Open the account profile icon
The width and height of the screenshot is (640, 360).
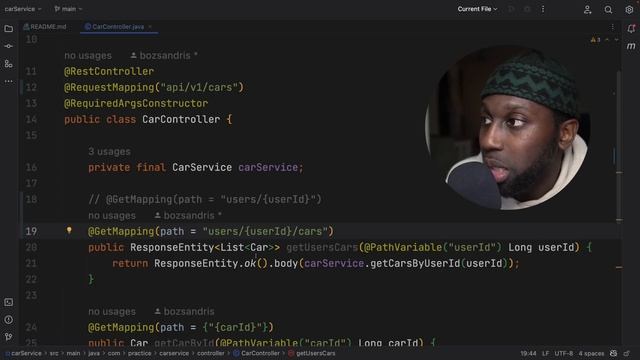click(587, 9)
